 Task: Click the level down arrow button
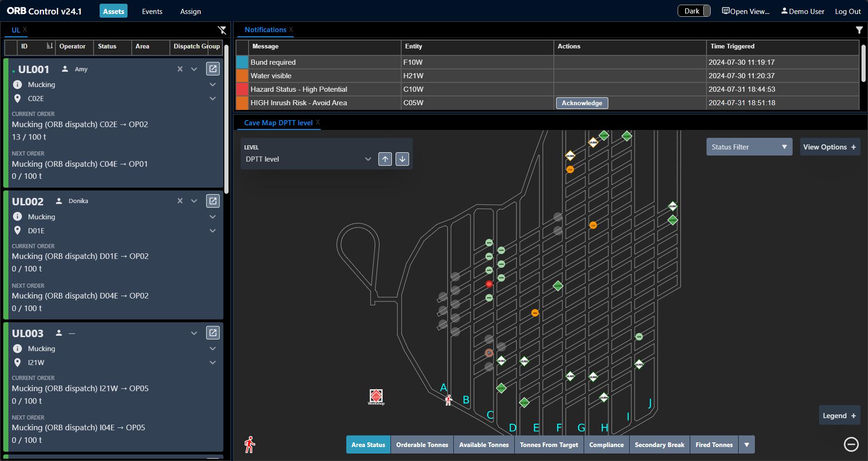click(402, 159)
